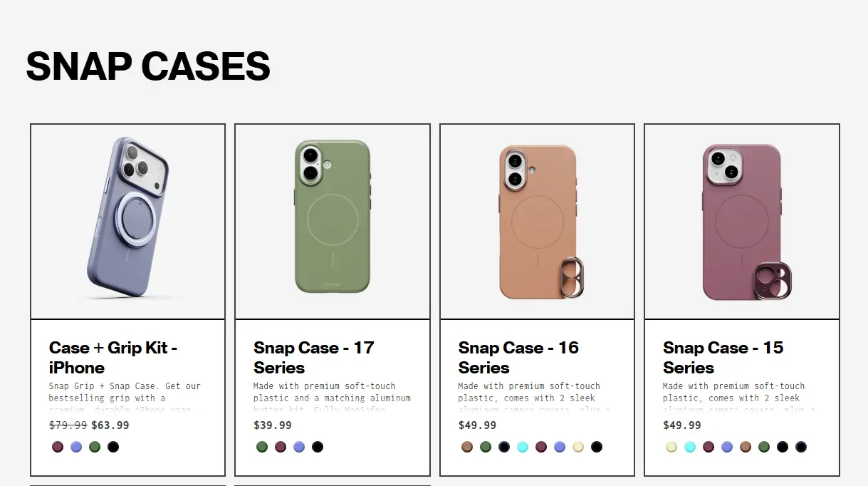Choose the cyan swatch for Snap Case 16 Series
Image resolution: width=868 pixels, height=486 pixels.
[x=522, y=447]
